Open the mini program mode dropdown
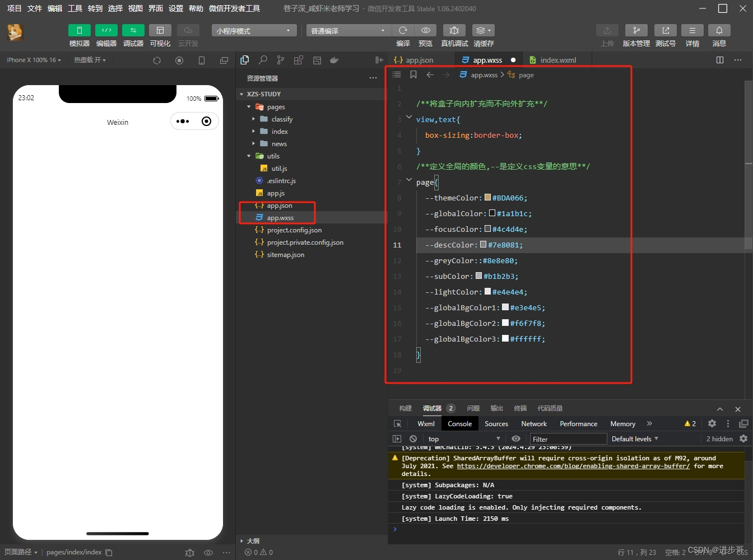The image size is (753, 560). [254, 30]
